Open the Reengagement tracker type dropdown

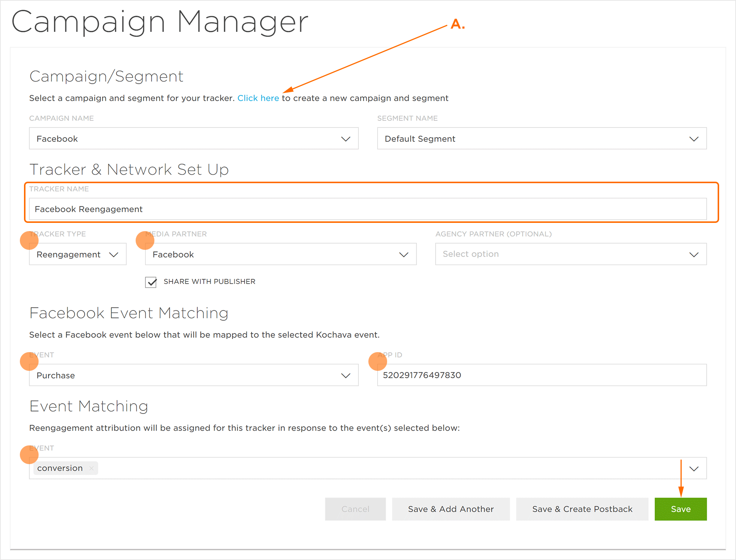tap(69, 255)
